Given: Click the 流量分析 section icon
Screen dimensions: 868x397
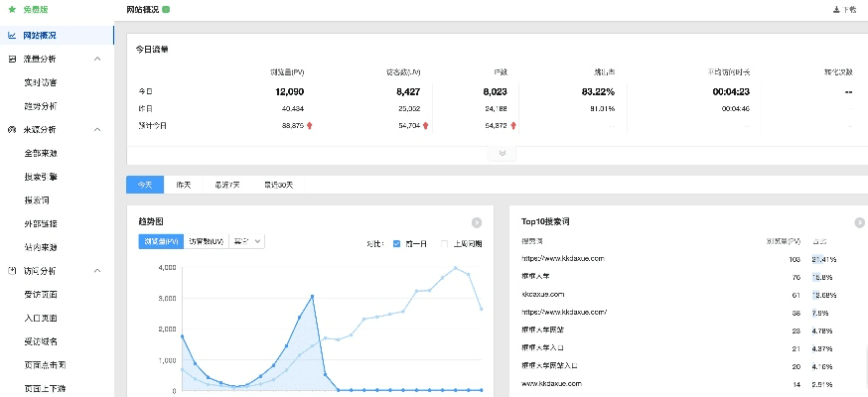Looking at the screenshot, I should point(11,59).
